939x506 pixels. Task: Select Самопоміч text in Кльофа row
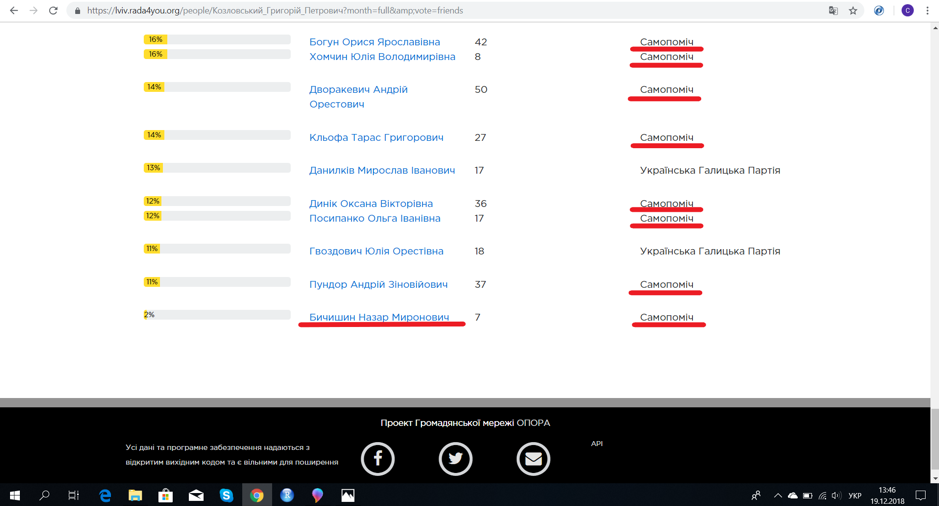coord(667,138)
